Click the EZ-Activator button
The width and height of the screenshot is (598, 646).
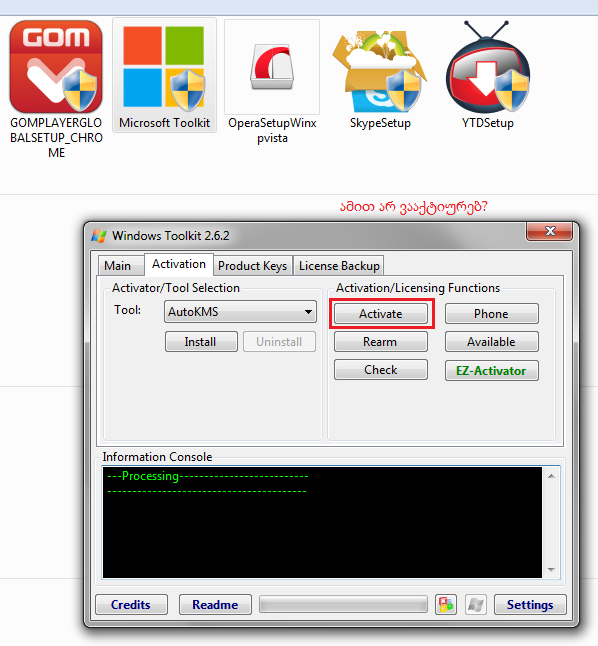point(491,371)
